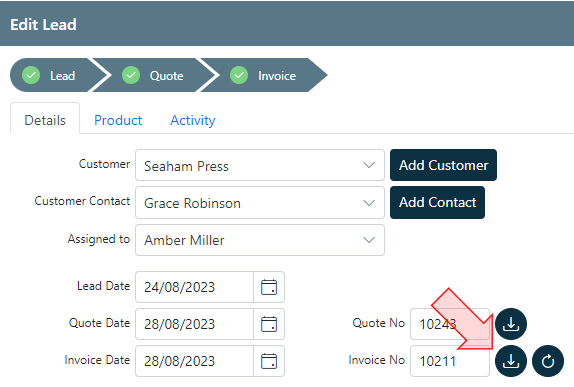574x387 pixels.
Task: Click the Quote Date input field
Action: click(194, 324)
